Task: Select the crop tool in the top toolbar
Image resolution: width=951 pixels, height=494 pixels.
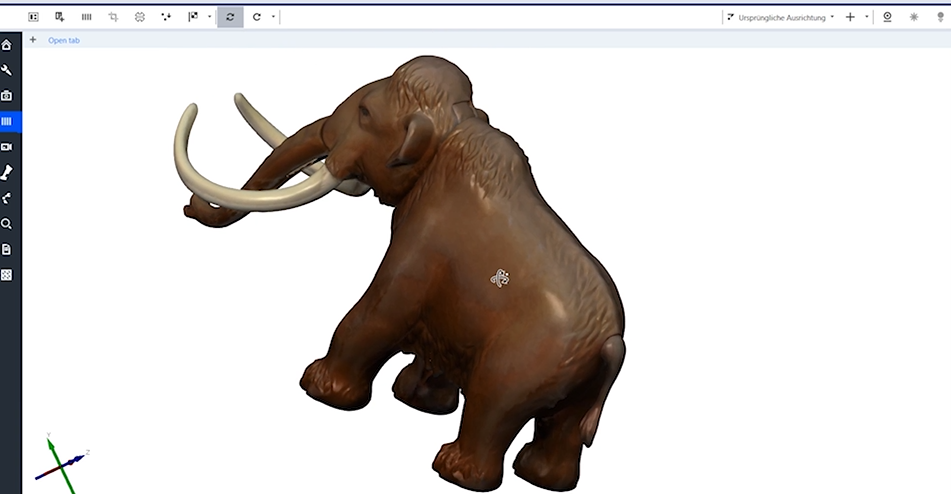Action: (x=113, y=17)
